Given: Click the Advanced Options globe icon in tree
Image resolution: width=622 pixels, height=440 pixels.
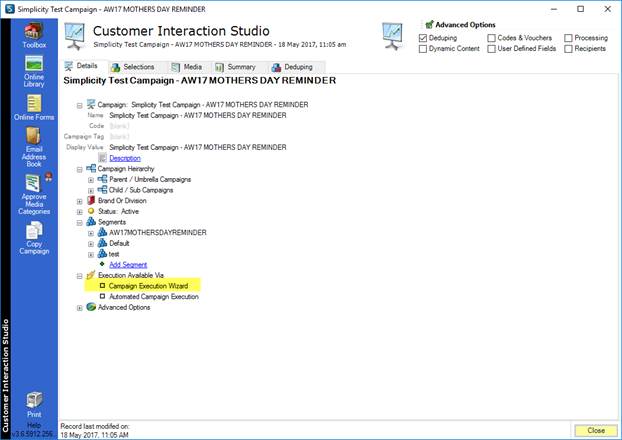Looking at the screenshot, I should (x=91, y=307).
